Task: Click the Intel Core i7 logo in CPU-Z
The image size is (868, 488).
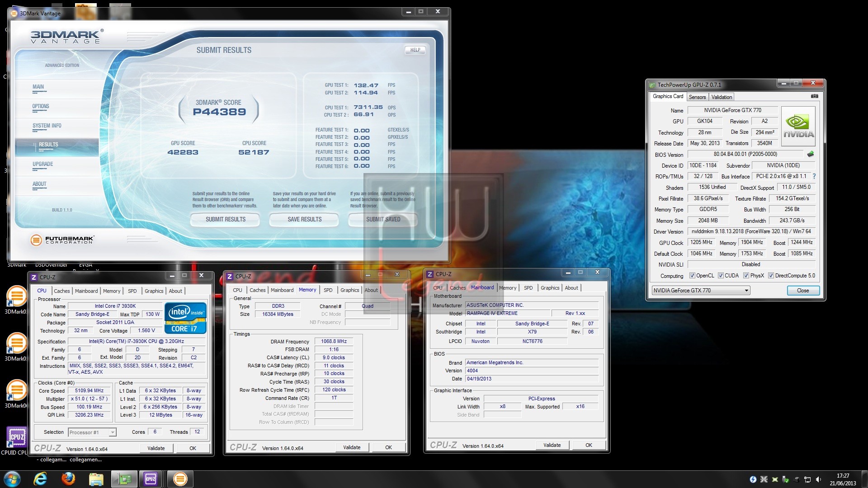Action: coord(185,318)
